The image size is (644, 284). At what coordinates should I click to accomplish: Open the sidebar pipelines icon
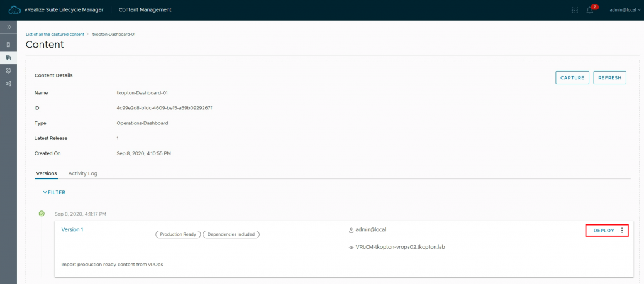(9, 84)
